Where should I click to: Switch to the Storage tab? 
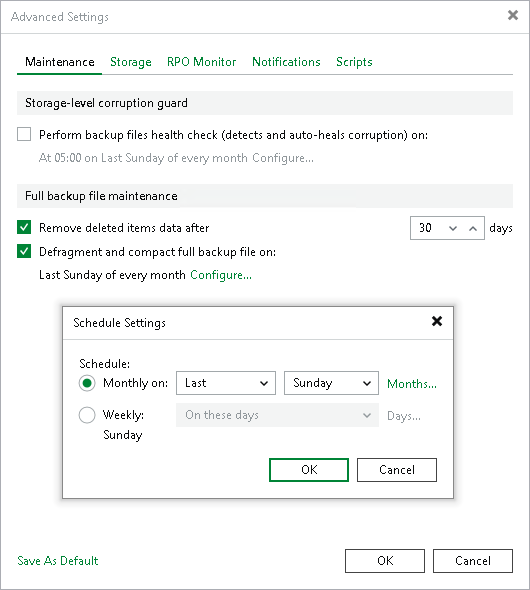131,62
